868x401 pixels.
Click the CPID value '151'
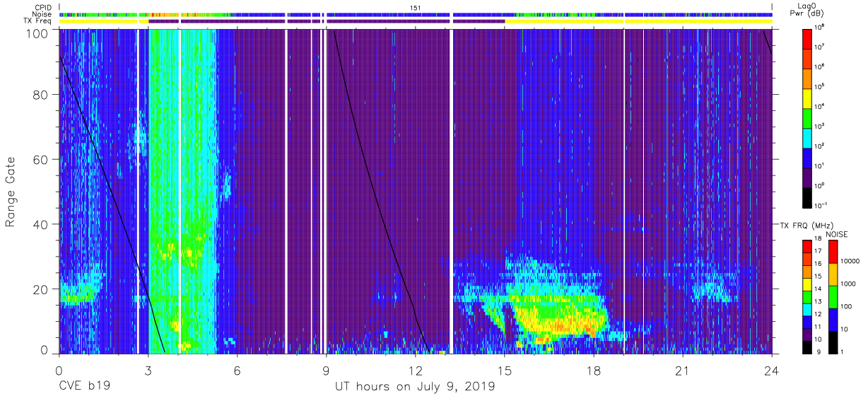(415, 7)
